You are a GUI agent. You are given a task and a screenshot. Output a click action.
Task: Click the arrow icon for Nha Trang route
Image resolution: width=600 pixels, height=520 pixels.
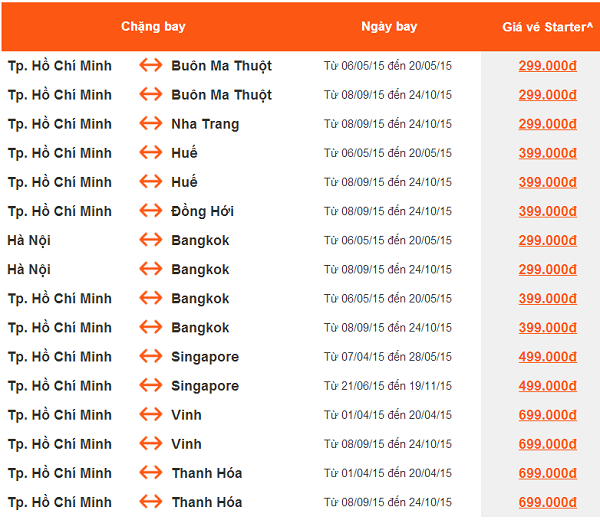(151, 123)
